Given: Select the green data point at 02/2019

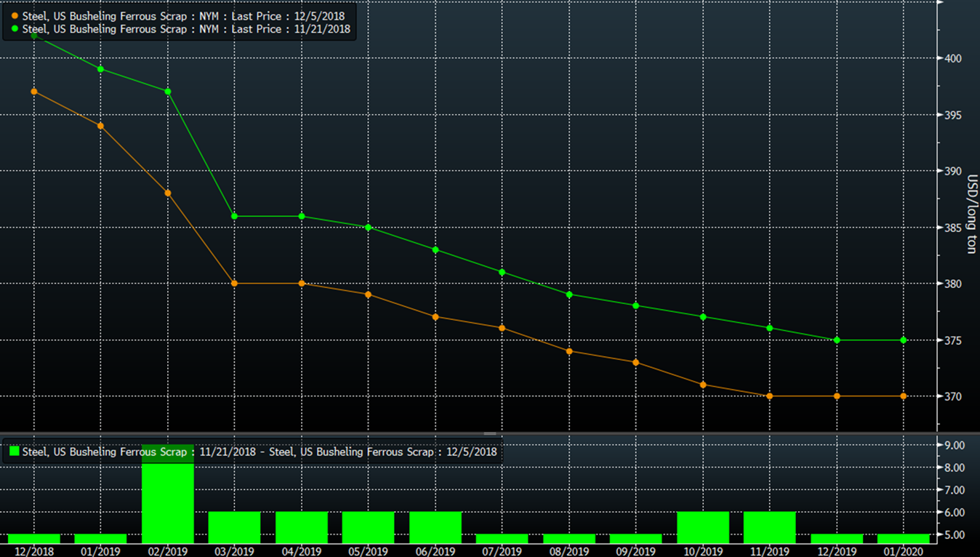Looking at the screenshot, I should (168, 92).
